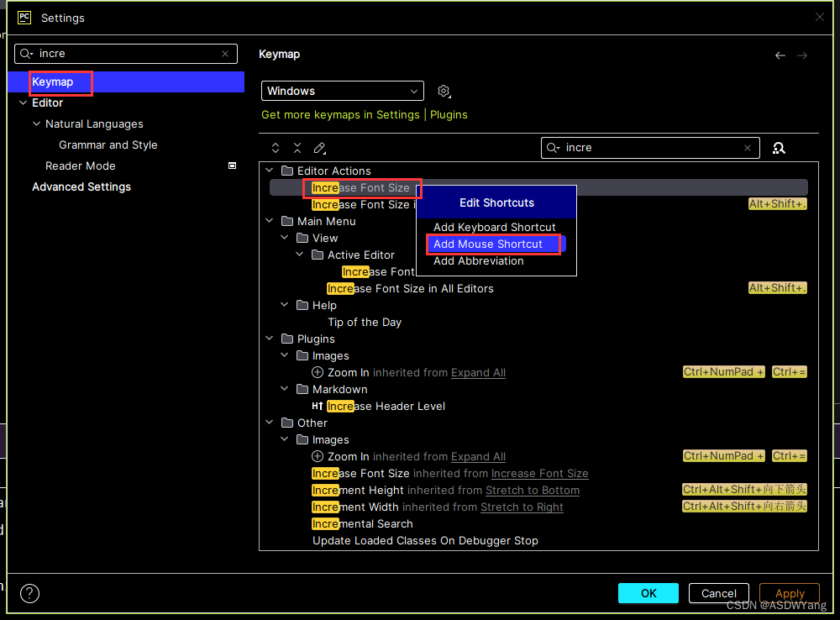This screenshot has height=620, width=840.
Task: Click the Collapse All toolbar icon
Action: (x=297, y=148)
